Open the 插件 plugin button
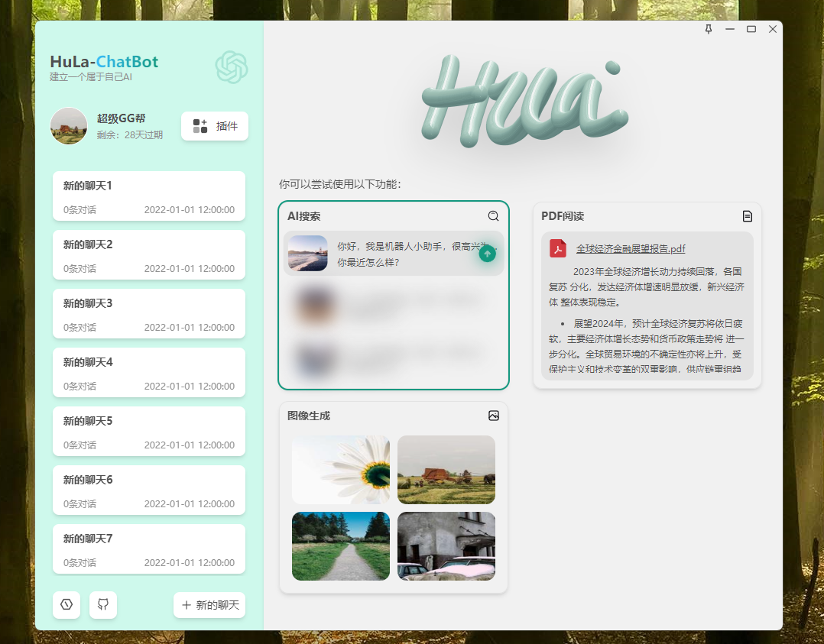This screenshot has height=644, width=824. 214,126
